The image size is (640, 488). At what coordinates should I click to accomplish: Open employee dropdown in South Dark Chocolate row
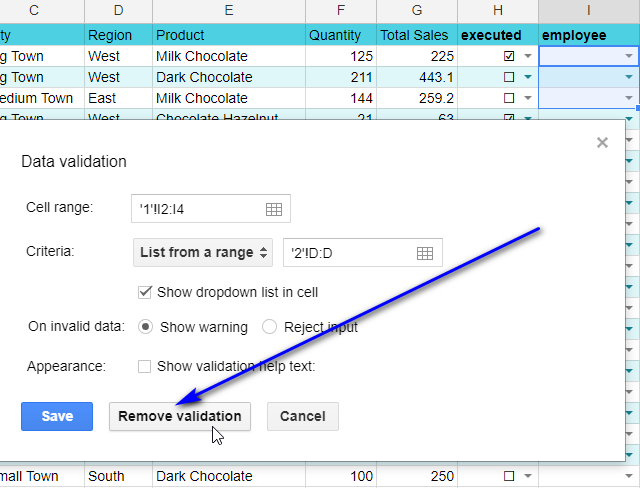coord(629,476)
